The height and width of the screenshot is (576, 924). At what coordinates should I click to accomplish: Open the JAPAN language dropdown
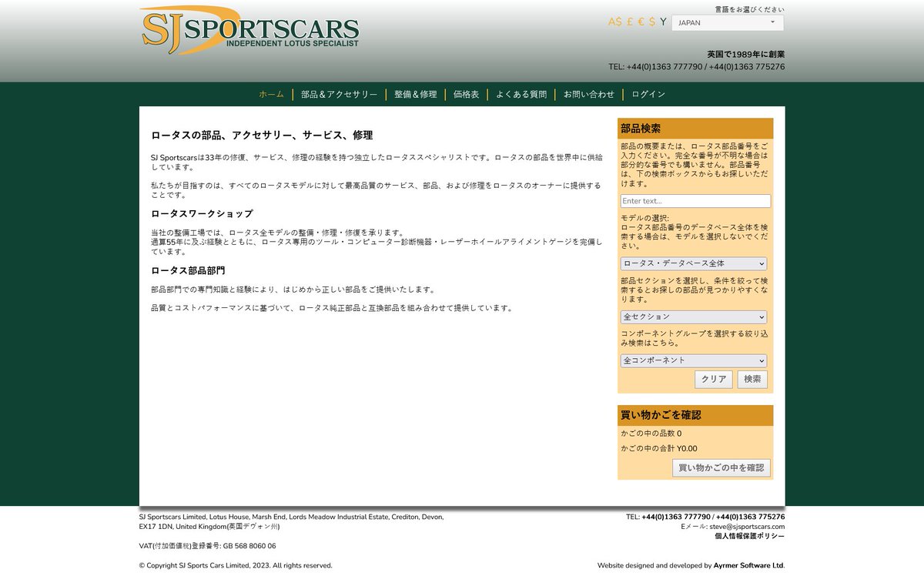click(x=728, y=23)
